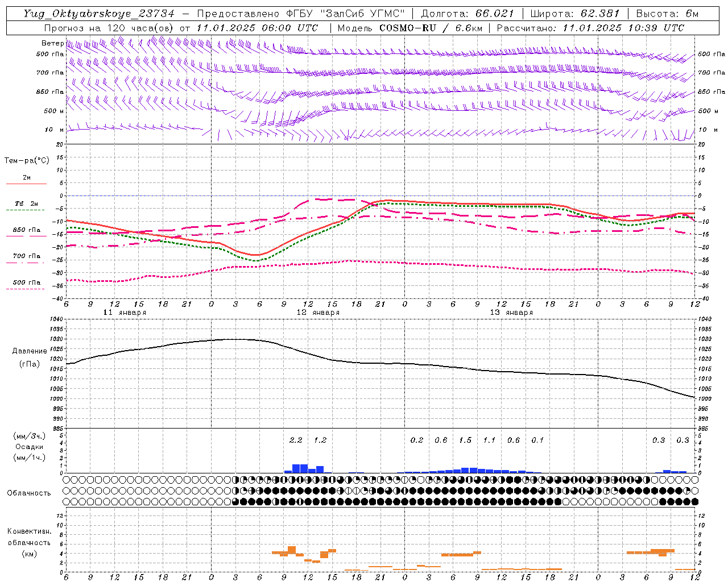
Task: Click the 500 м wind level label on left
Action: click(x=54, y=111)
